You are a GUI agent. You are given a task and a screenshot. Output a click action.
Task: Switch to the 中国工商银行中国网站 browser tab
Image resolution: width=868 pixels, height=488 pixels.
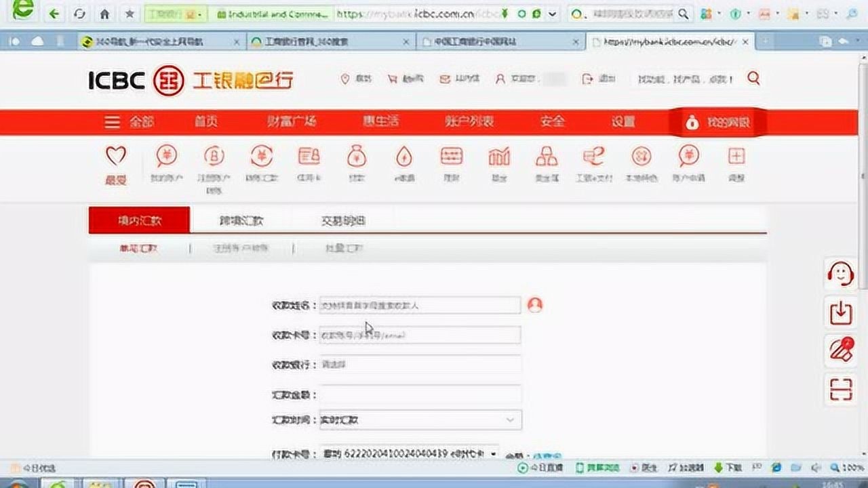tap(500, 42)
